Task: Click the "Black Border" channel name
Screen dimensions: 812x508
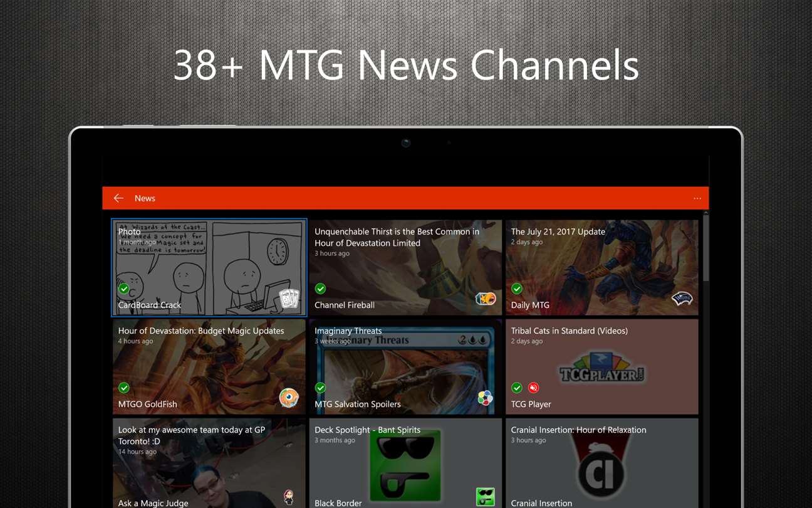Action: coord(338,503)
